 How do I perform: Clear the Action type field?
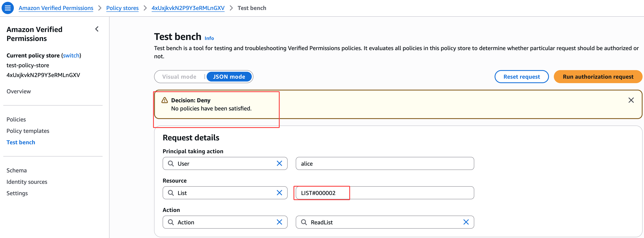(279, 222)
